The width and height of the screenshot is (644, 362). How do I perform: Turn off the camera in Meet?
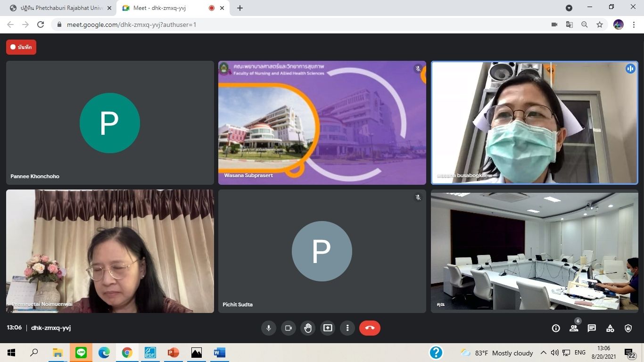point(289,328)
